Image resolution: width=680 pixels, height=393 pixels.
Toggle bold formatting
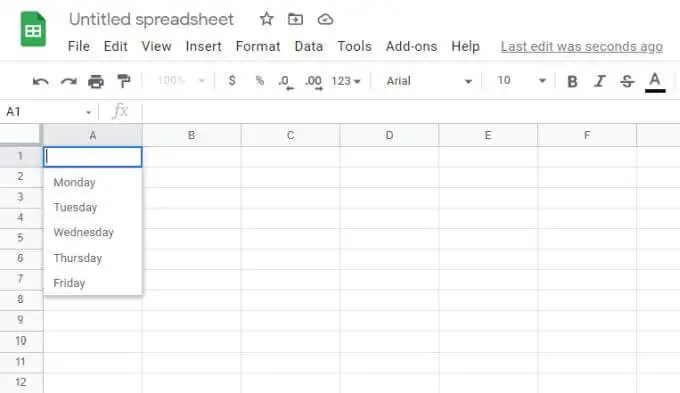(x=572, y=81)
